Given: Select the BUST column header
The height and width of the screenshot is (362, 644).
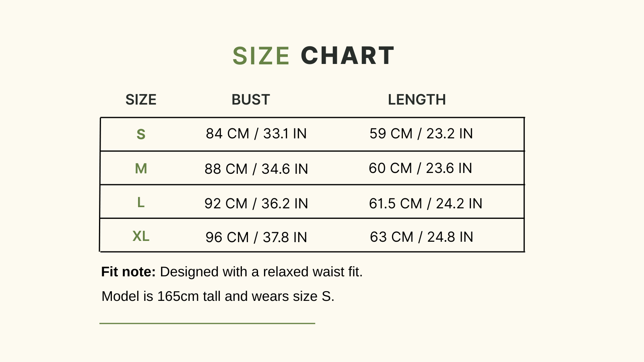Looking at the screenshot, I should [x=251, y=100].
